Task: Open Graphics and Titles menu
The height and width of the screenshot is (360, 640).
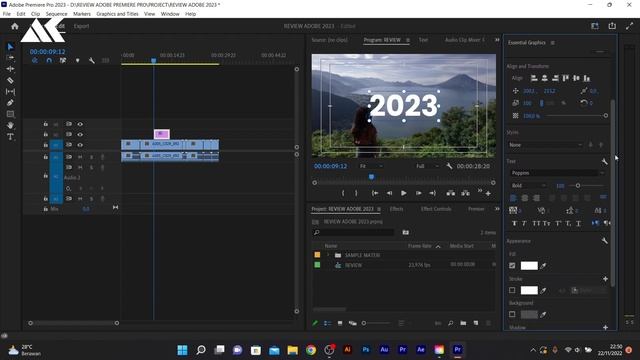Action: click(x=117, y=14)
